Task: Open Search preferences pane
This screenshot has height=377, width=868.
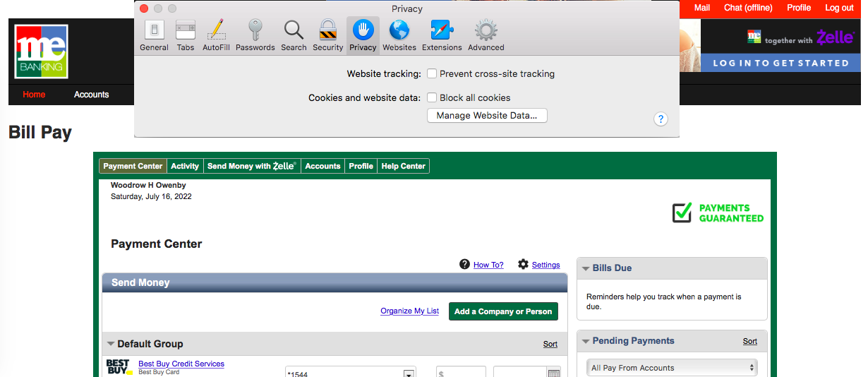Action: coord(294,35)
